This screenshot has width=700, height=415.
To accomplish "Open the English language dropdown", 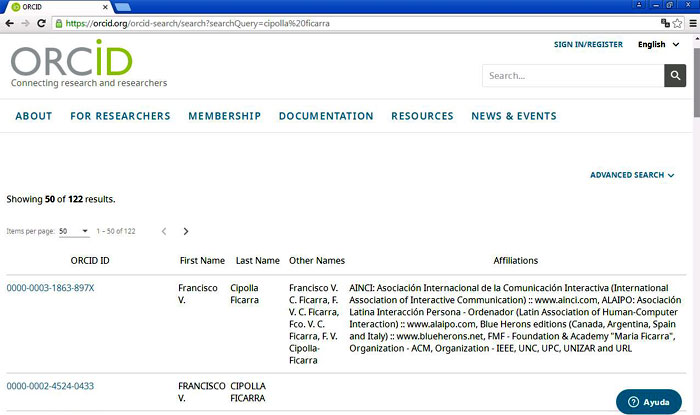I will 658,44.
